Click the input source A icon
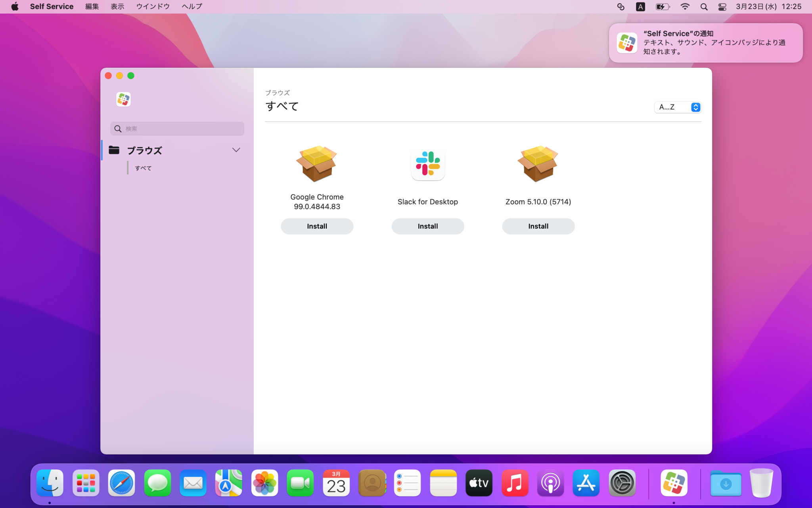This screenshot has width=812, height=508. [x=640, y=7]
